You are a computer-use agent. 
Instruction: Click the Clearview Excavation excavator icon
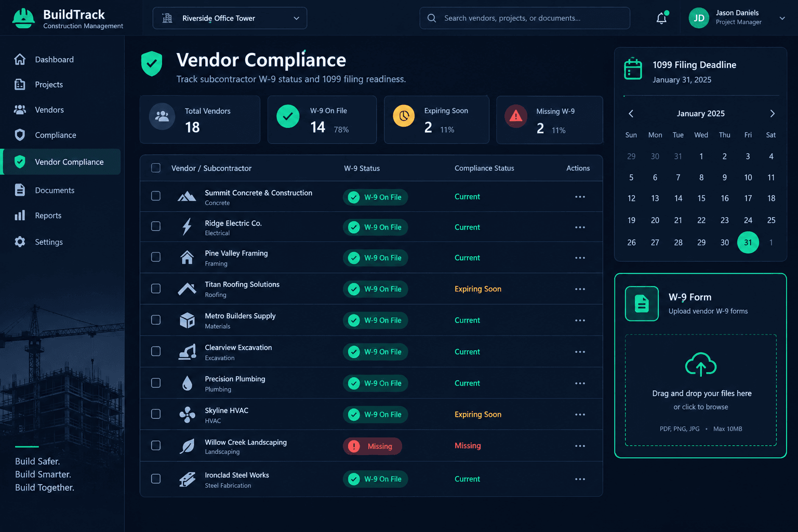187,352
